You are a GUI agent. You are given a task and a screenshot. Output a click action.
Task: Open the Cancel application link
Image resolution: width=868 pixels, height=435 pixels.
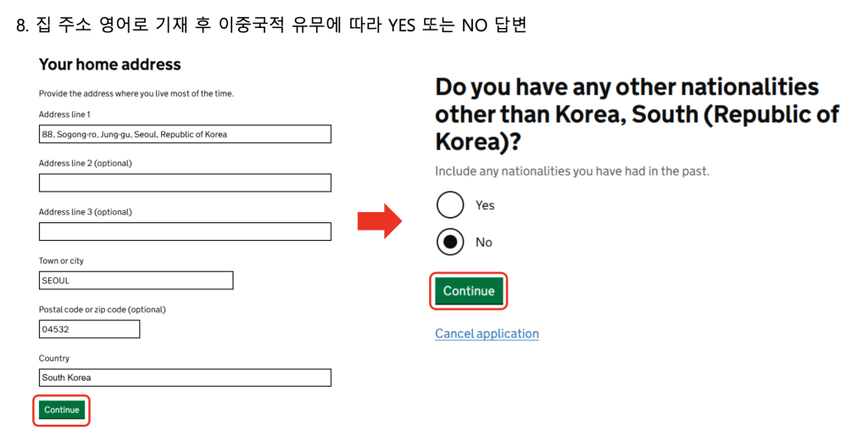pos(487,334)
